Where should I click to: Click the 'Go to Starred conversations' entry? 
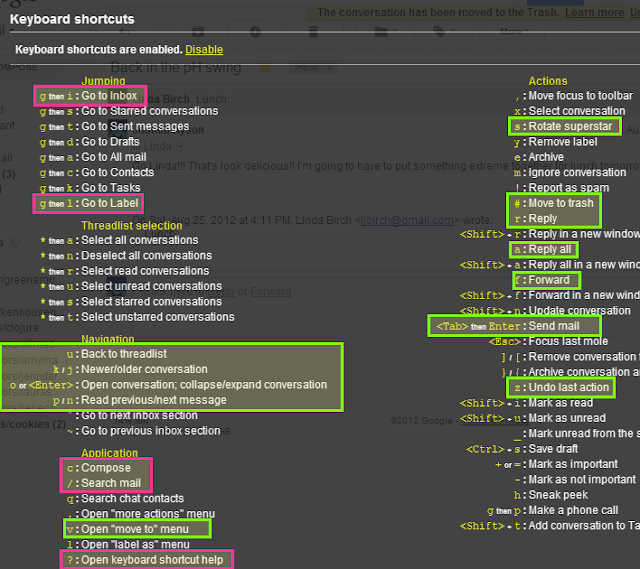129,111
